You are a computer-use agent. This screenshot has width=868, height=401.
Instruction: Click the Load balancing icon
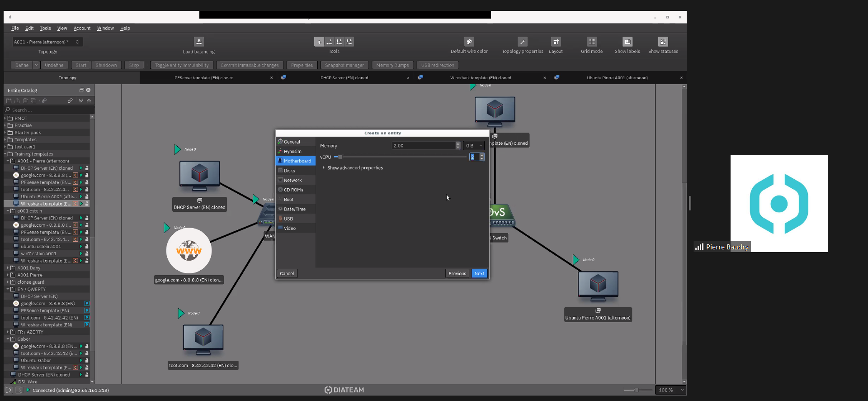pyautogui.click(x=198, y=42)
